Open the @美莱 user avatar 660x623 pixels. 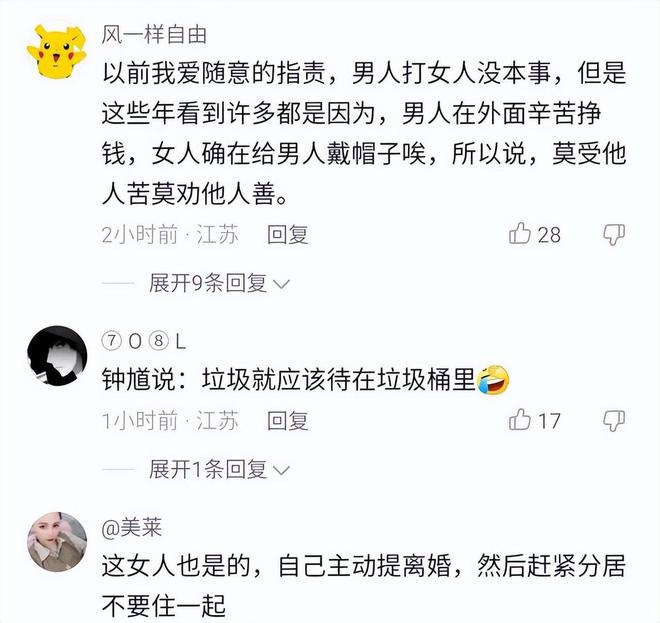57,542
